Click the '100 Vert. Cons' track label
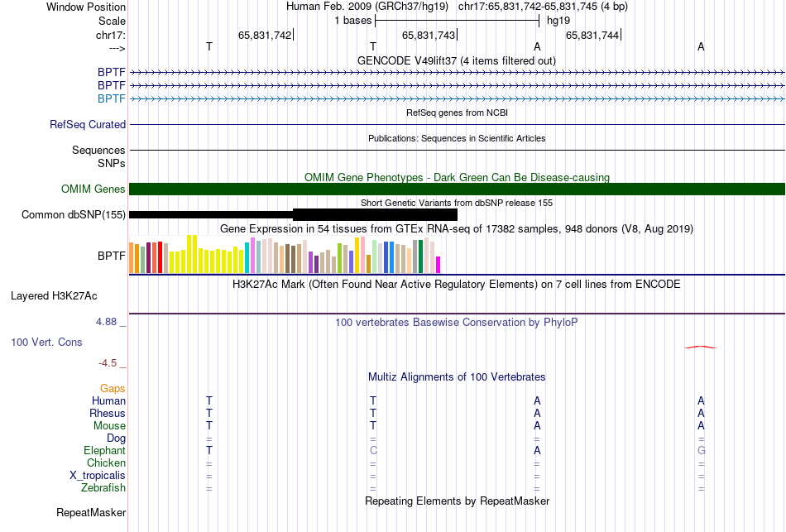The height and width of the screenshot is (532, 786). tap(46, 342)
